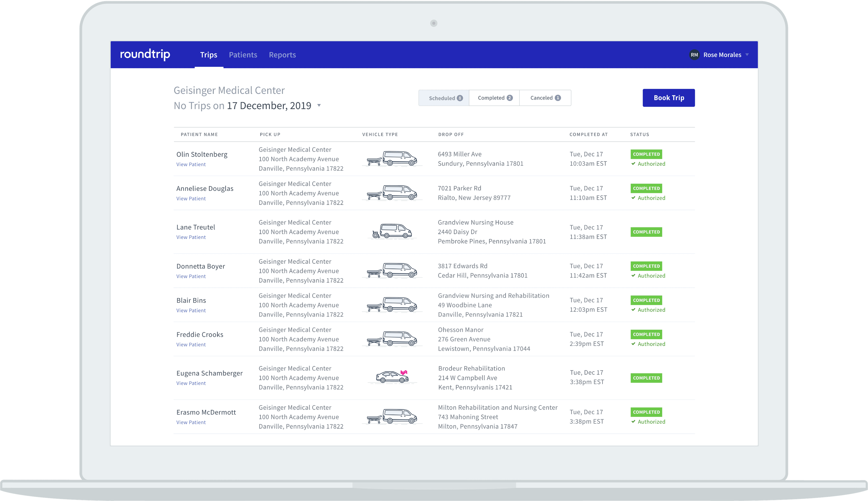
Task: Click the stretcher van icon for Olin Stoltenberg
Action: click(x=392, y=159)
